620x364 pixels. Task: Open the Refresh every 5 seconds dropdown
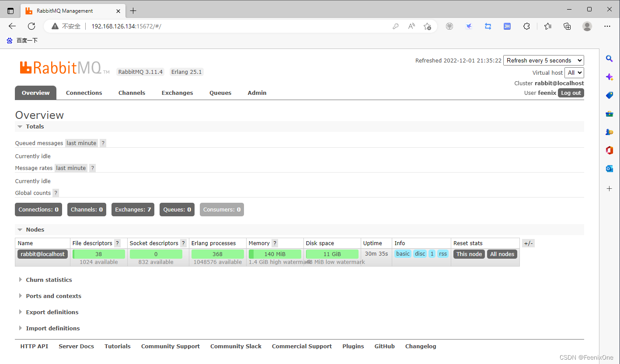pyautogui.click(x=543, y=60)
